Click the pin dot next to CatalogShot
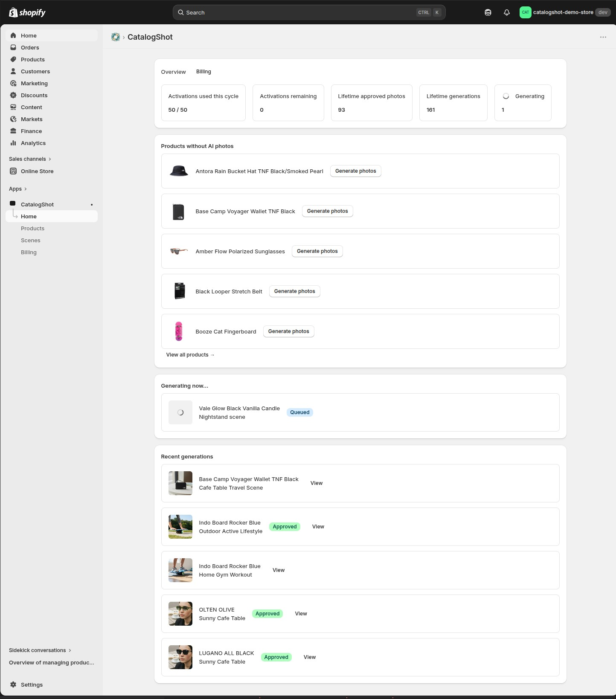Viewport: 616px width, 699px height. [92, 205]
